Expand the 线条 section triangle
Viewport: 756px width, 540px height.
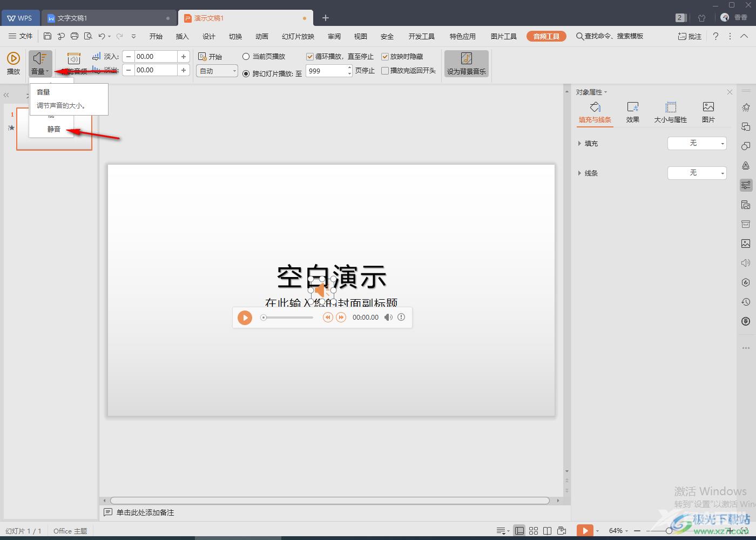coord(579,173)
